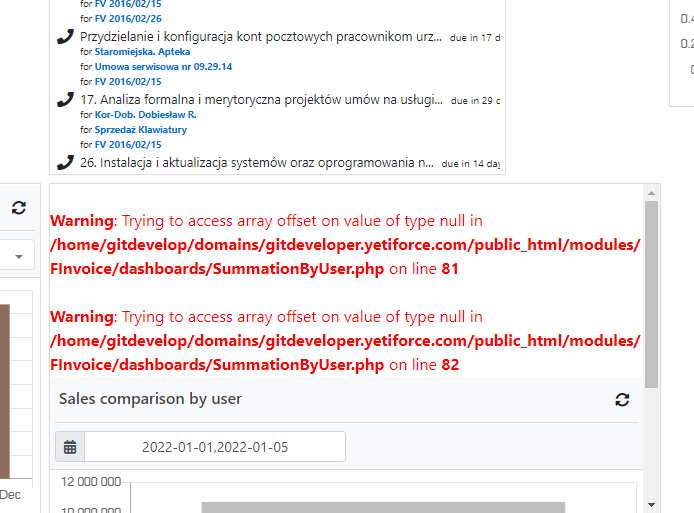Screen dimensions: 694x513
Task: Open Sprzedaż Klawiatury link
Action: click(141, 130)
